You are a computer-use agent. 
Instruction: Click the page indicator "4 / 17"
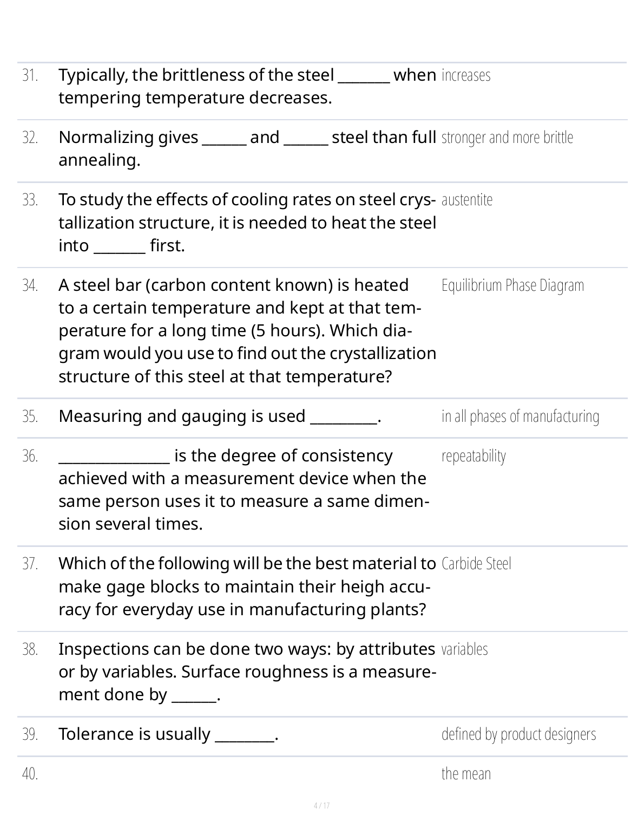tap(322, 806)
